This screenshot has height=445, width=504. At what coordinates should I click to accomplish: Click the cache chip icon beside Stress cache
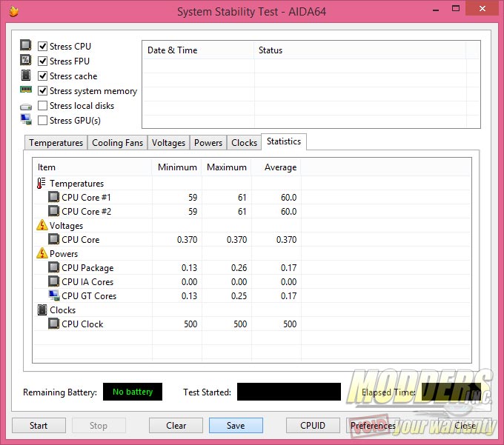click(26, 75)
